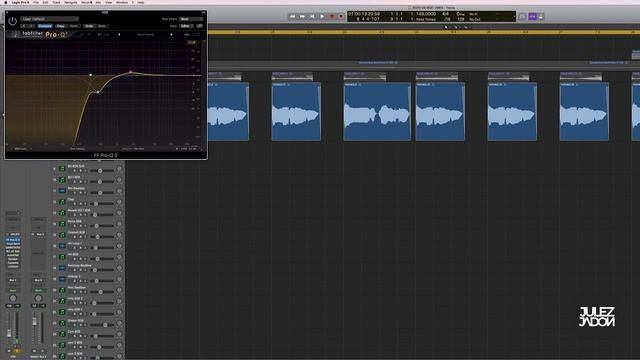
Task: Open the Help menu in menu bar
Action: point(141,2)
